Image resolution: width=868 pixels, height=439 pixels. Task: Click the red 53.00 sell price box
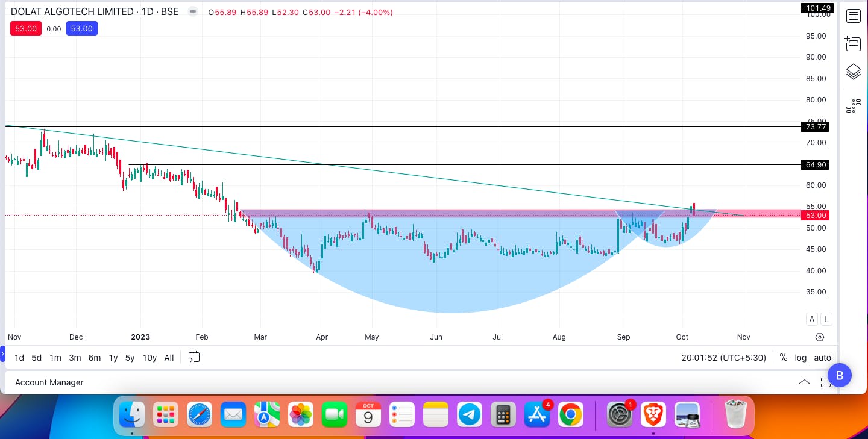click(x=27, y=28)
